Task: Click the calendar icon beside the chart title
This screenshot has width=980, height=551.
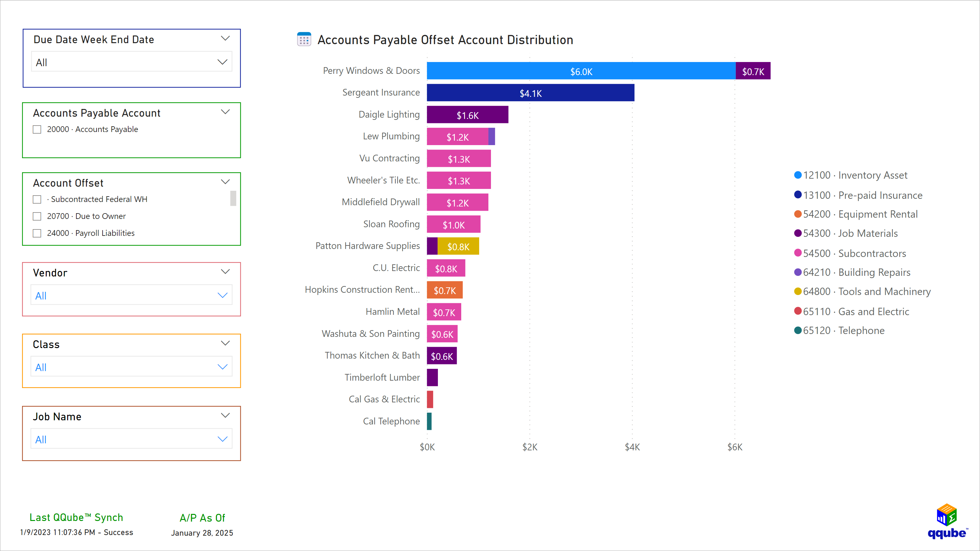Action: pyautogui.click(x=304, y=39)
